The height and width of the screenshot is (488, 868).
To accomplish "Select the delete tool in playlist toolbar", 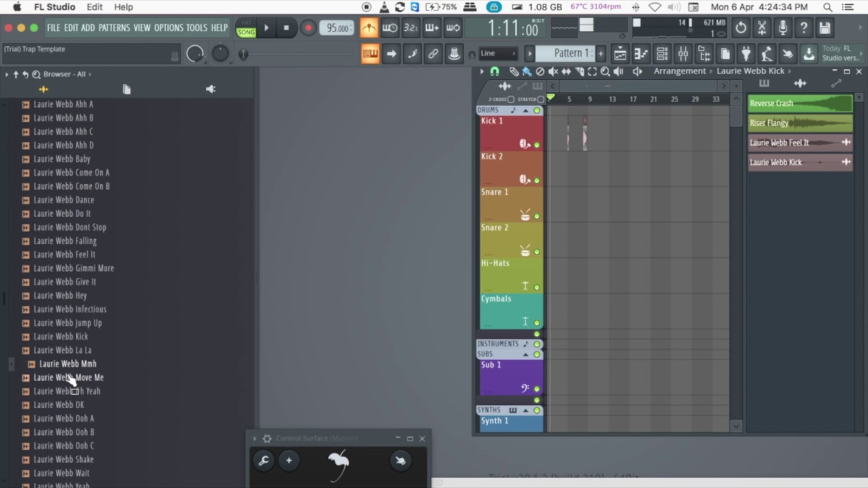I will tap(540, 71).
